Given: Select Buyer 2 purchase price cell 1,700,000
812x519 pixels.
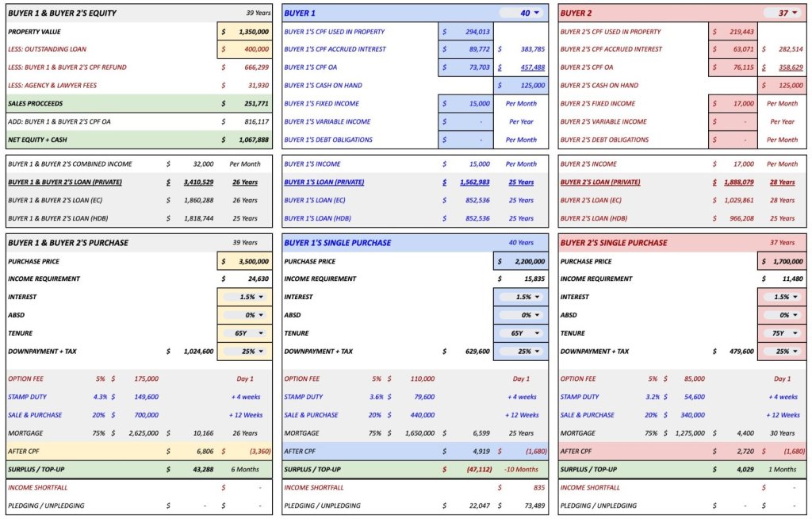Looking at the screenshot, I should click(782, 261).
